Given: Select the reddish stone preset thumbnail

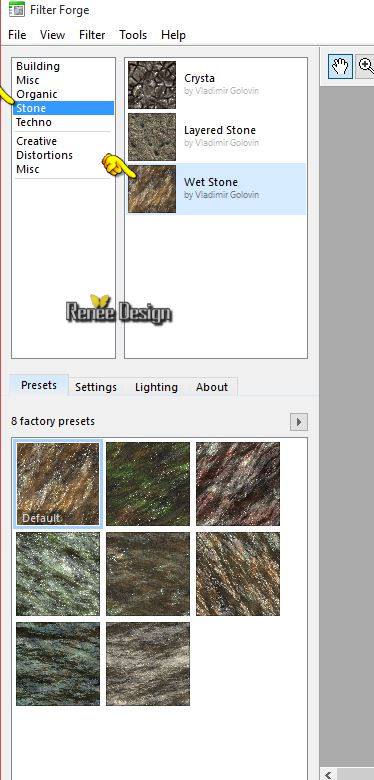Looking at the screenshot, I should [238, 484].
